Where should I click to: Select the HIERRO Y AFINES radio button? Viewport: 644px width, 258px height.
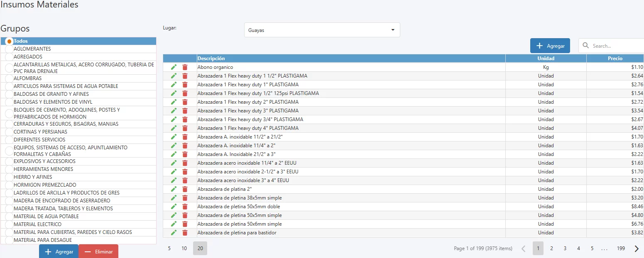pyautogui.click(x=9, y=177)
